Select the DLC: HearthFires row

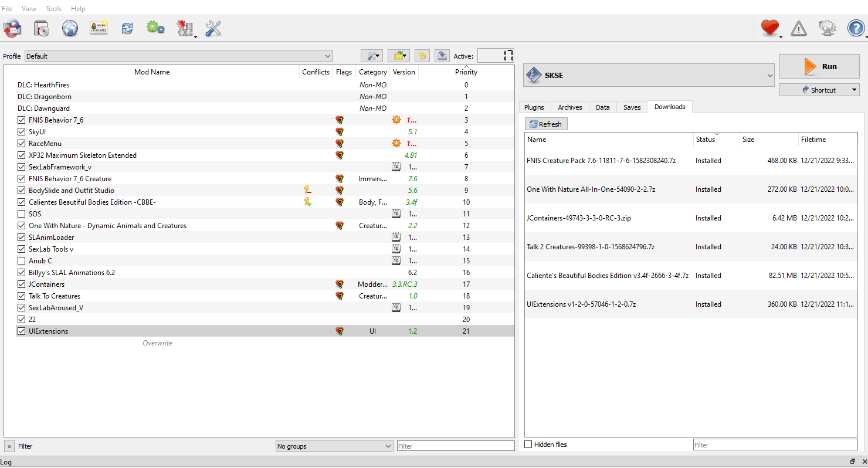265,85
